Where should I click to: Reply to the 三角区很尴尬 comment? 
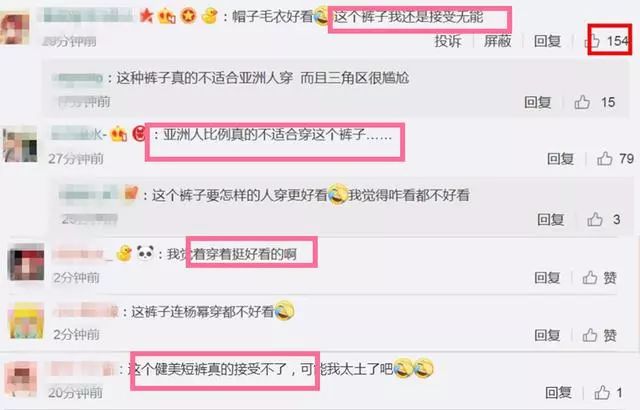pos(538,102)
